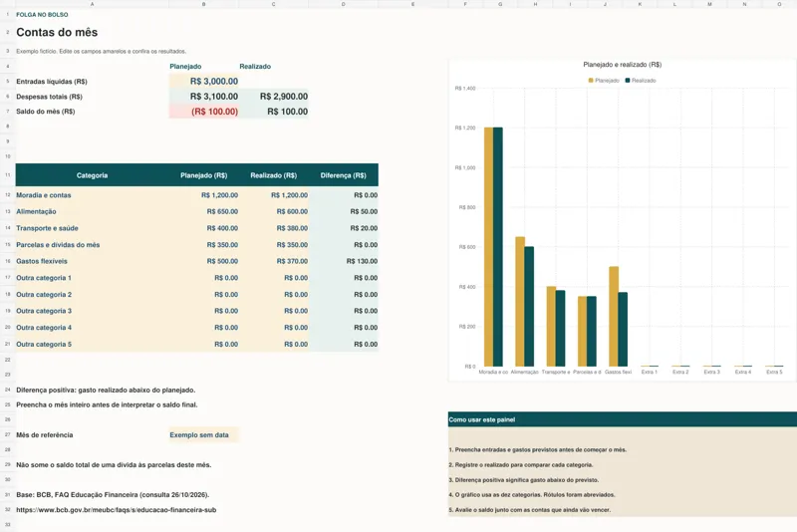Click Alimentação realizado value R$ 600.00

[273, 211]
